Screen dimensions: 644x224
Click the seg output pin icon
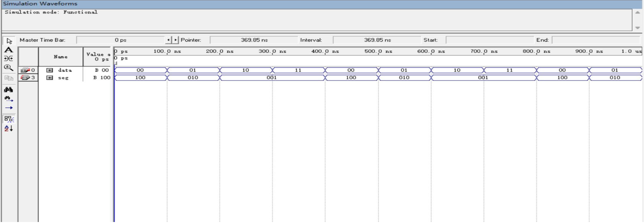click(25, 78)
